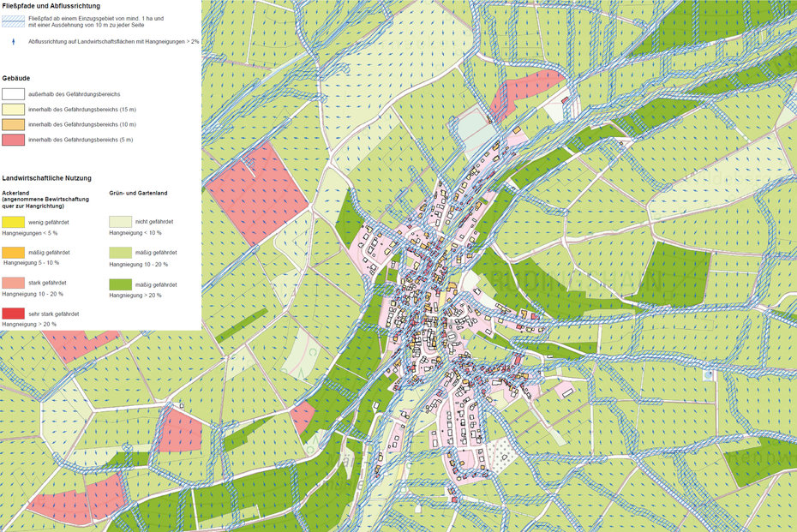Click the 'wenig gefährdet' label

[x=49, y=223]
